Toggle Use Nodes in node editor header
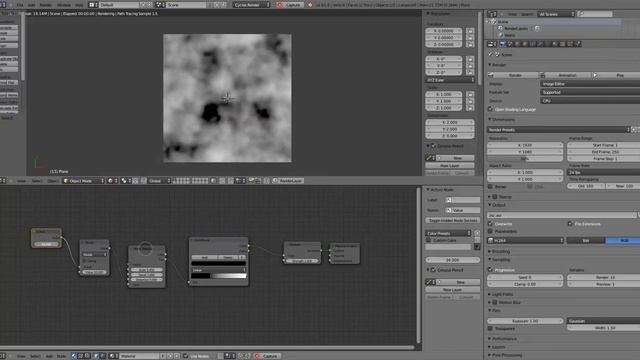Screen dimensions: 640x360 pyautogui.click(x=186, y=356)
